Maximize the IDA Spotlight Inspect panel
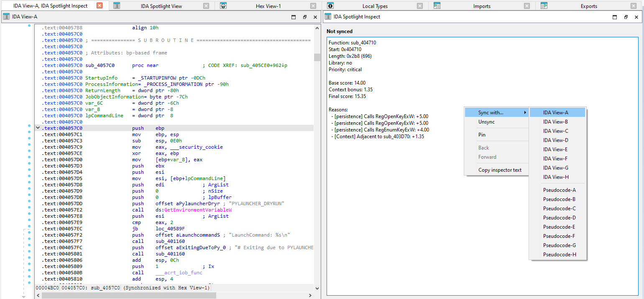The height and width of the screenshot is (299, 644). click(615, 17)
